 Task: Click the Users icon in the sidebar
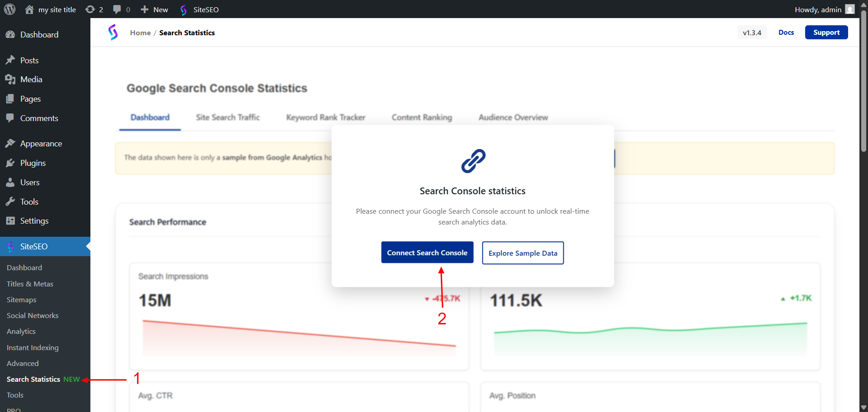tap(11, 182)
